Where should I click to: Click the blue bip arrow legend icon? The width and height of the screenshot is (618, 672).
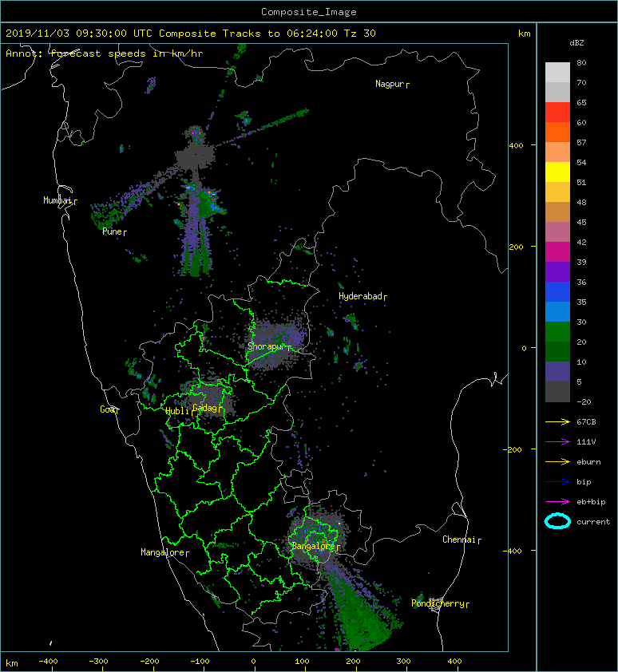[x=557, y=482]
